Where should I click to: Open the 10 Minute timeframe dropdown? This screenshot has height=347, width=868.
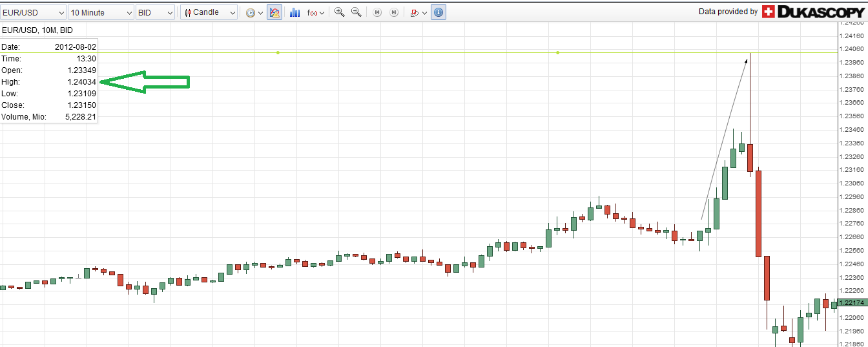pos(101,12)
